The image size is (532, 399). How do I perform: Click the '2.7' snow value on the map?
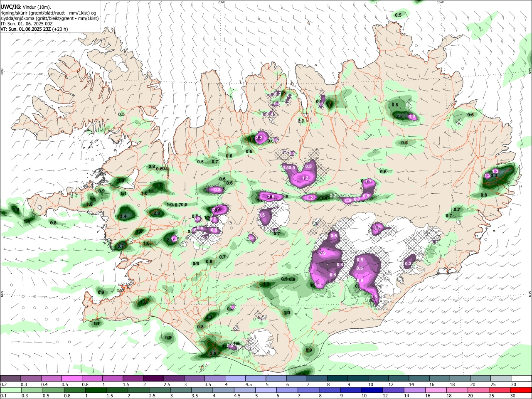pos(216,209)
